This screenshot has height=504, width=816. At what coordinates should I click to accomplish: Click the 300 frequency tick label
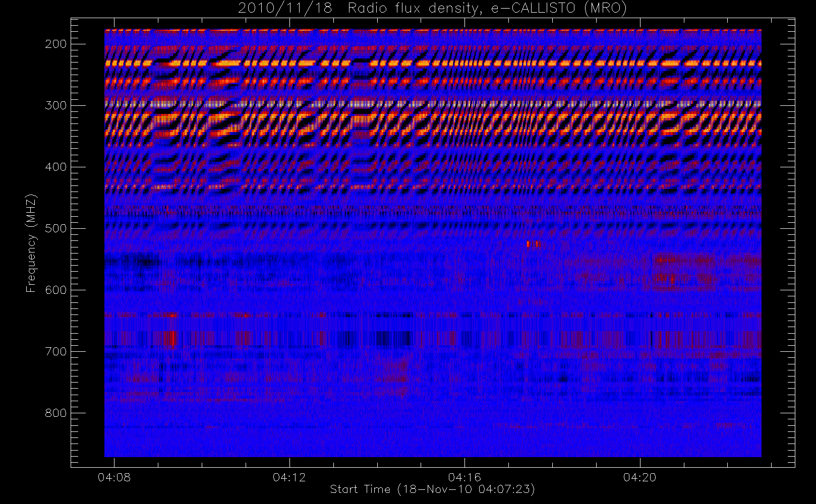click(x=56, y=105)
